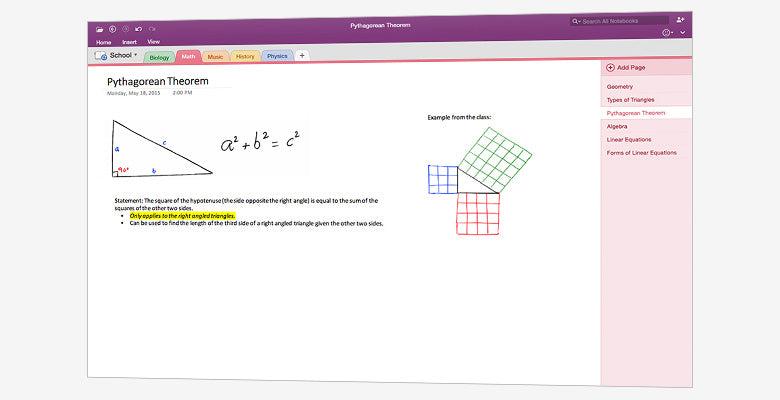
Task: Open the View menu tab
Action: coord(153,42)
